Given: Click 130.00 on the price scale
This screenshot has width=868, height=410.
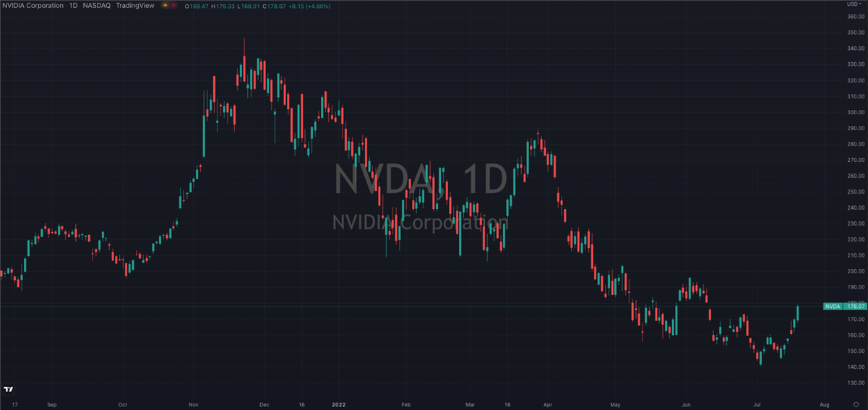Looking at the screenshot, I should pyautogui.click(x=856, y=383).
